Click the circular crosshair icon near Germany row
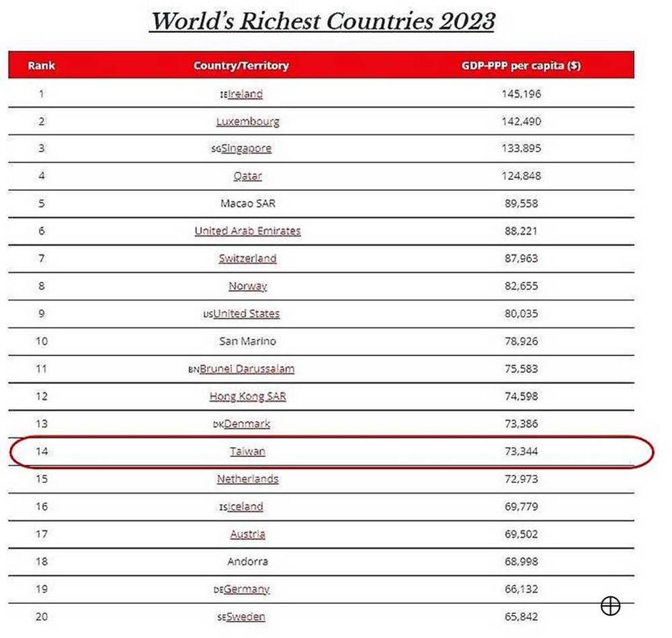 pyautogui.click(x=610, y=606)
